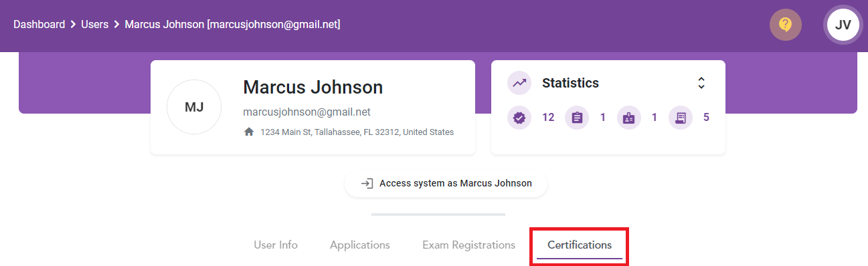
Task: Go to Dashboard breadcrumb link
Action: tap(39, 24)
